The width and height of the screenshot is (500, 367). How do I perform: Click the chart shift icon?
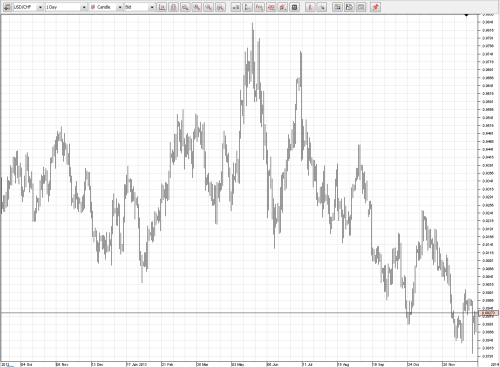coord(162,7)
